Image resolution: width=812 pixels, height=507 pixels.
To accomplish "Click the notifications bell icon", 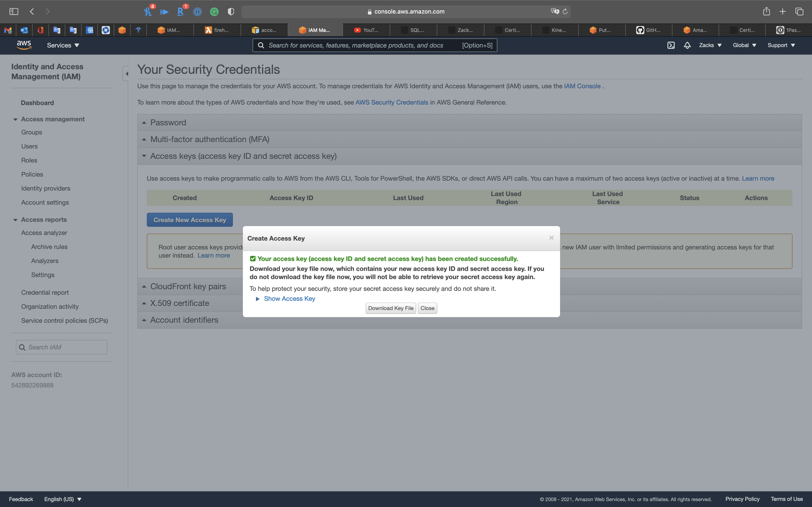I will [687, 45].
